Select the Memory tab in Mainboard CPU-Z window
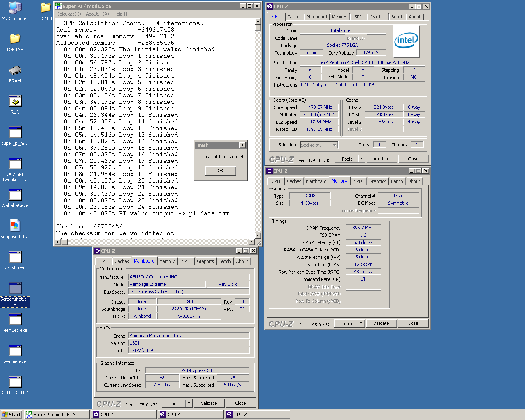 coord(167,261)
